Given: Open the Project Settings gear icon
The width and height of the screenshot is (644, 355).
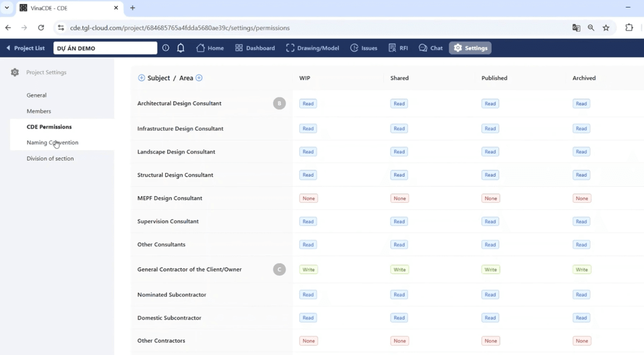Looking at the screenshot, I should [x=15, y=72].
